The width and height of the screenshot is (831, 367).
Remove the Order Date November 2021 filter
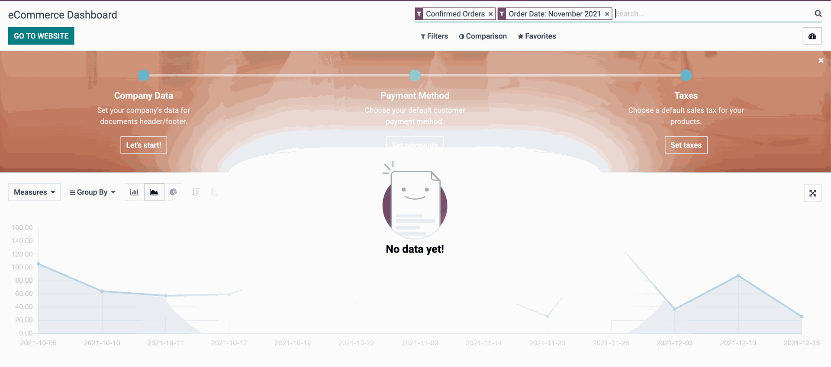pyautogui.click(x=607, y=14)
